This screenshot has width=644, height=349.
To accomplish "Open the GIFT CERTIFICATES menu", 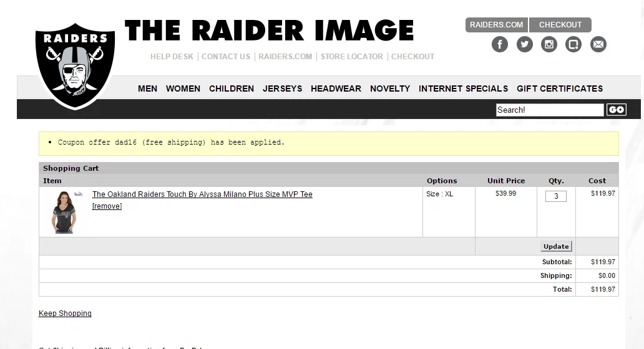I will 560,88.
